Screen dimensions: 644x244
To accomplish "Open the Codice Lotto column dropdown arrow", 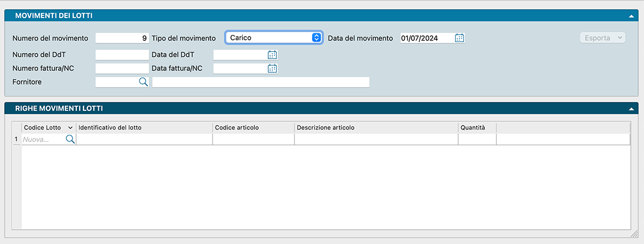I will (70, 128).
